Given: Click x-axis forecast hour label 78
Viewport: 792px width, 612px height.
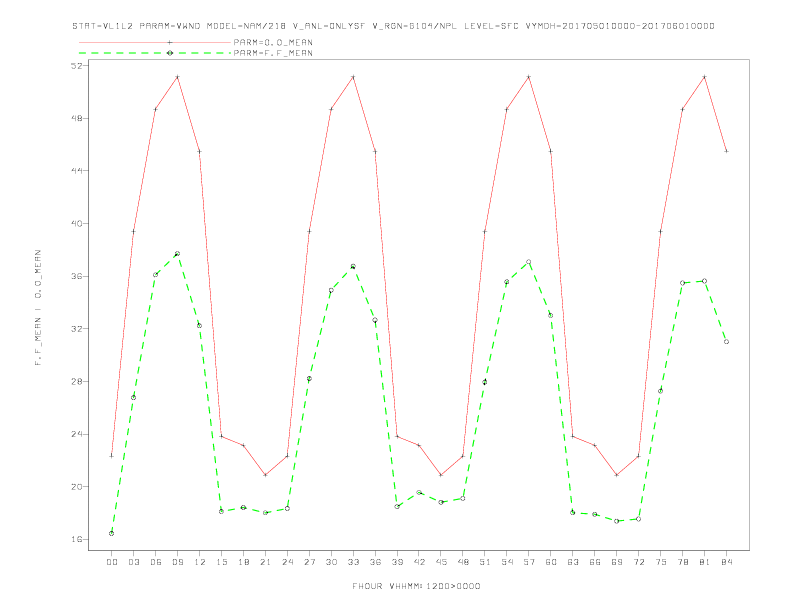Looking at the screenshot, I should click(682, 562).
